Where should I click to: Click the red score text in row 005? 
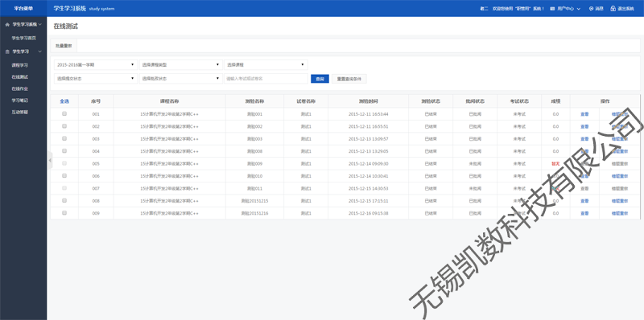tap(555, 164)
